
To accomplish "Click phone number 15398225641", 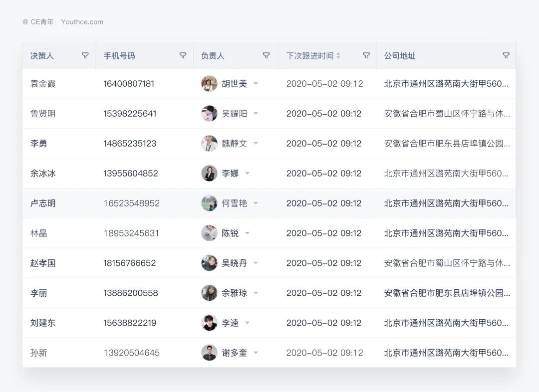I will coord(130,113).
